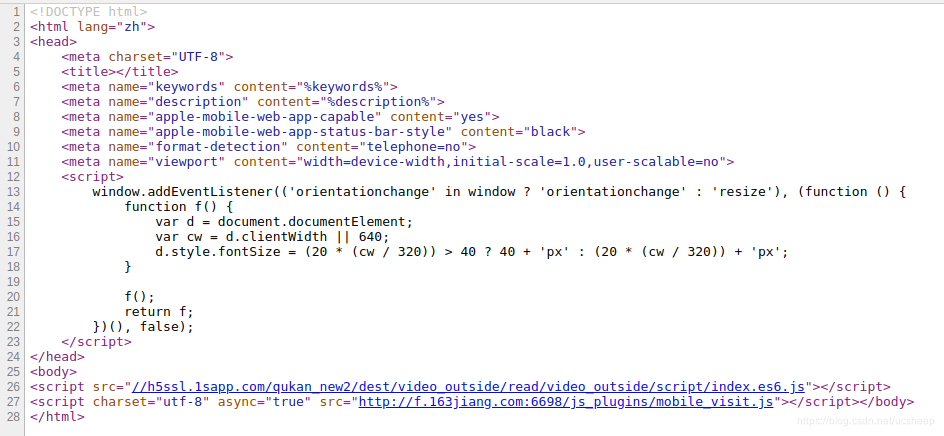
Task: Click the DOCTYPE html declaration
Action: [x=88, y=11]
